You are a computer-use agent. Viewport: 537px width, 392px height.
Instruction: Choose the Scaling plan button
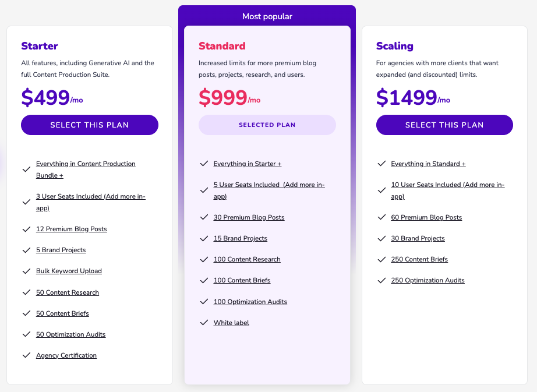[444, 125]
